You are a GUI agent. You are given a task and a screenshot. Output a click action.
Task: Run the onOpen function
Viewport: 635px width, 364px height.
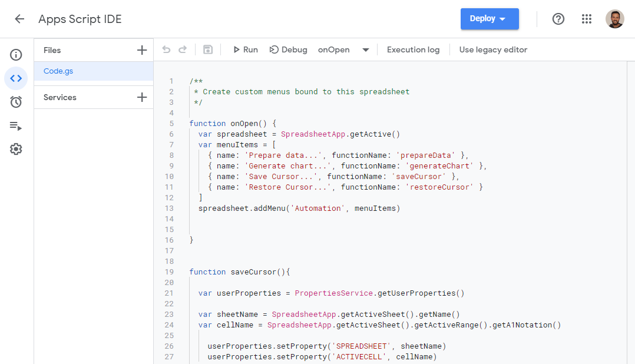point(245,49)
